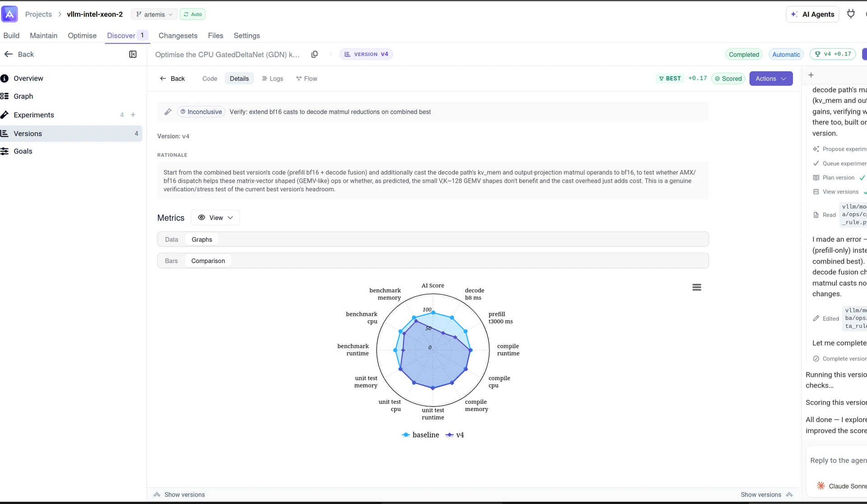Open the artemis branch dropdown

(154, 14)
